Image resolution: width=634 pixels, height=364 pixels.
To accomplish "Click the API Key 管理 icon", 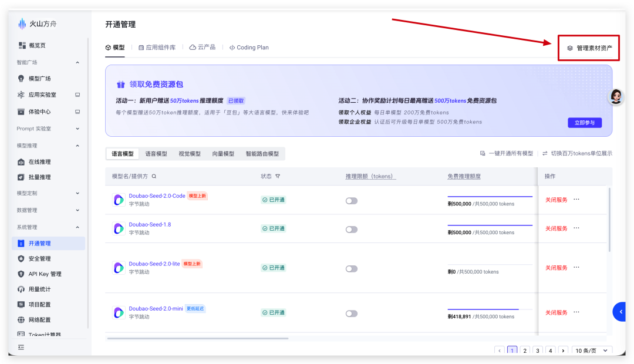I will (21, 274).
